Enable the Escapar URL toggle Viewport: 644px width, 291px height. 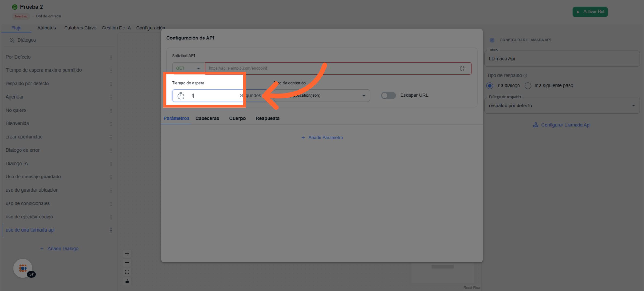[x=388, y=95]
